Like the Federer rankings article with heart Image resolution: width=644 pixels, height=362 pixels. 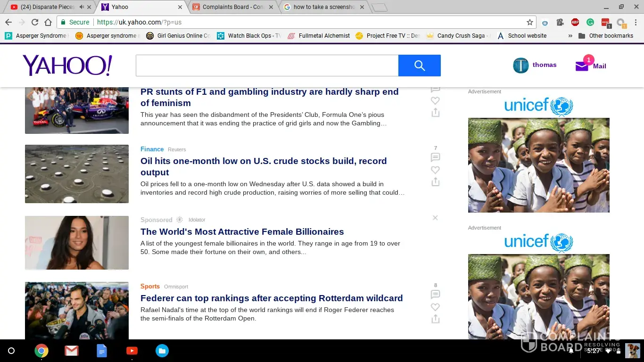(435, 307)
